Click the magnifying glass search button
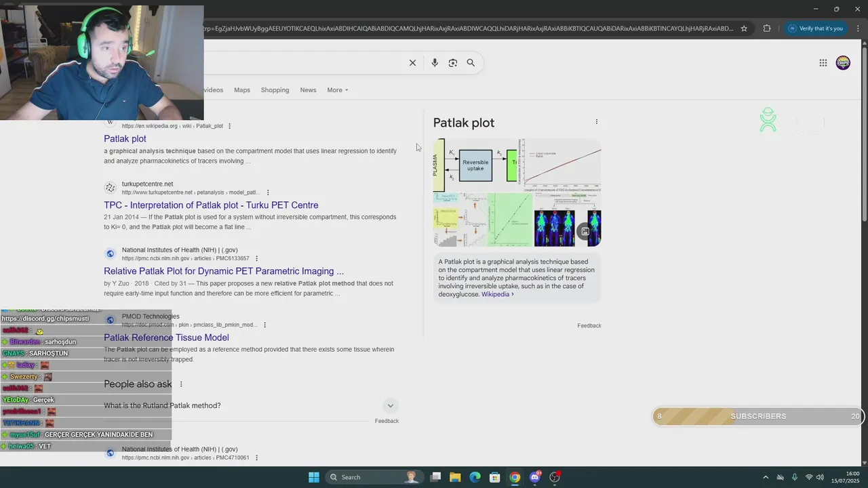 [x=471, y=63]
